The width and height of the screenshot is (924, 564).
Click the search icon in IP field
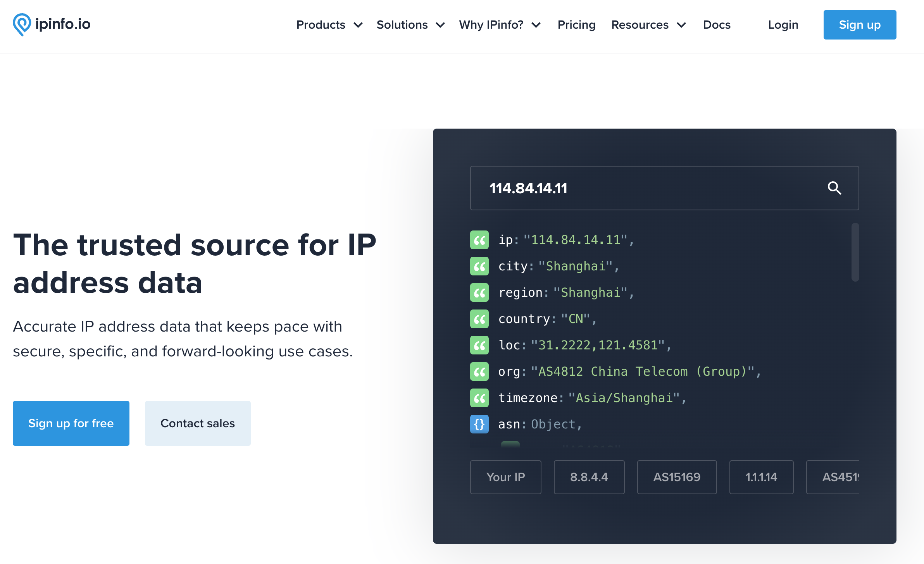point(835,188)
